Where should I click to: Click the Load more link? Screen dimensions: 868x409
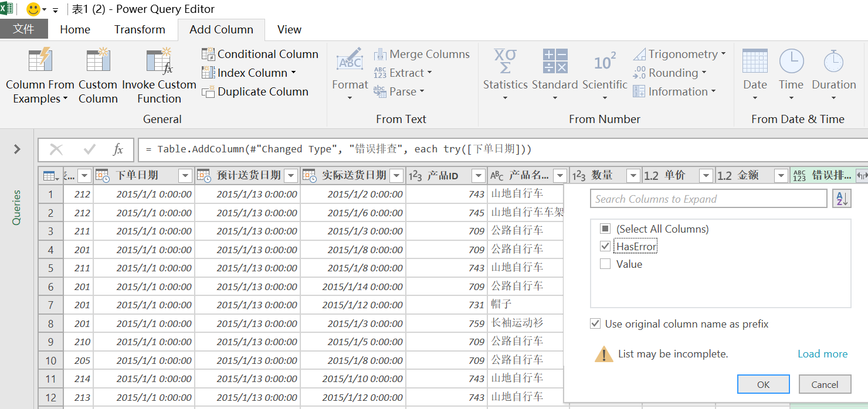(822, 354)
